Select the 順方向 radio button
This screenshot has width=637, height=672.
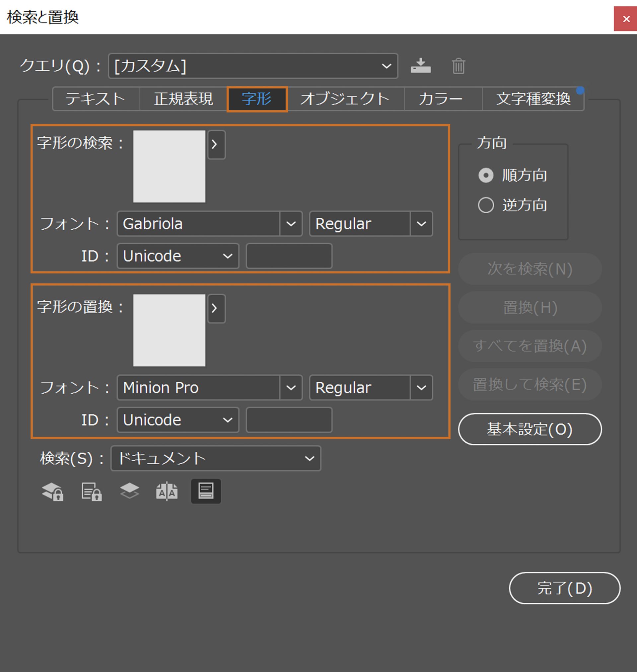pyautogui.click(x=486, y=175)
